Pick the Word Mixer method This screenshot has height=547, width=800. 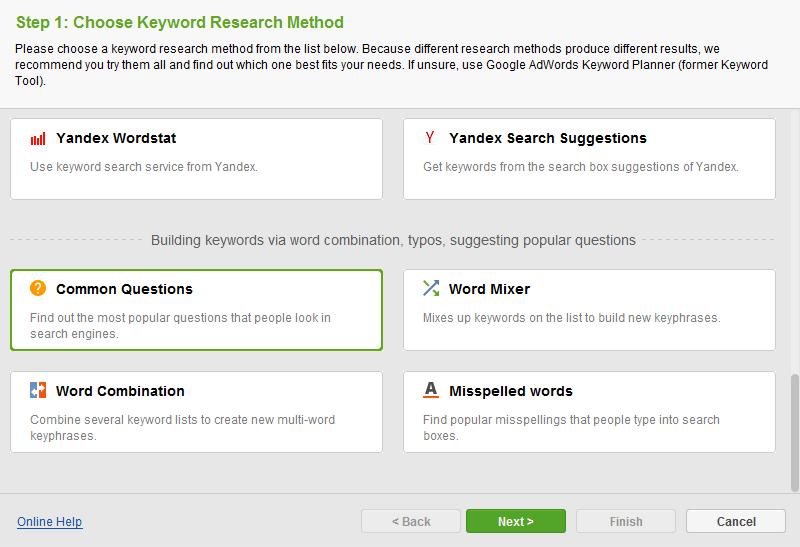click(x=589, y=310)
